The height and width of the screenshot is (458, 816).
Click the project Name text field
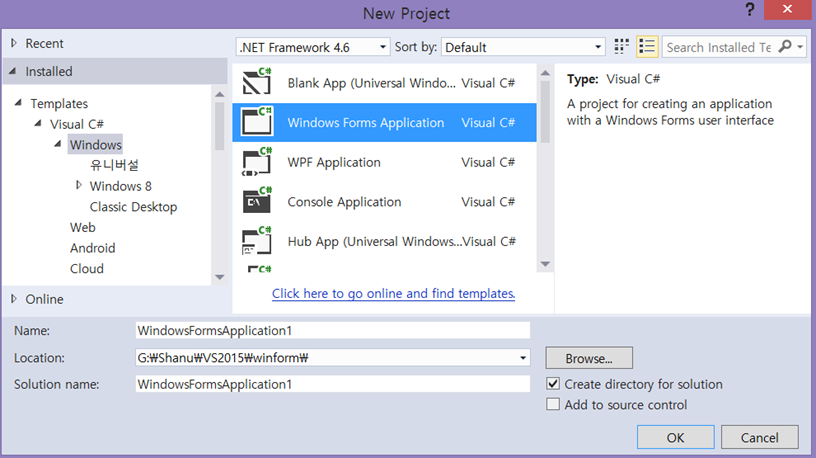coord(332,330)
